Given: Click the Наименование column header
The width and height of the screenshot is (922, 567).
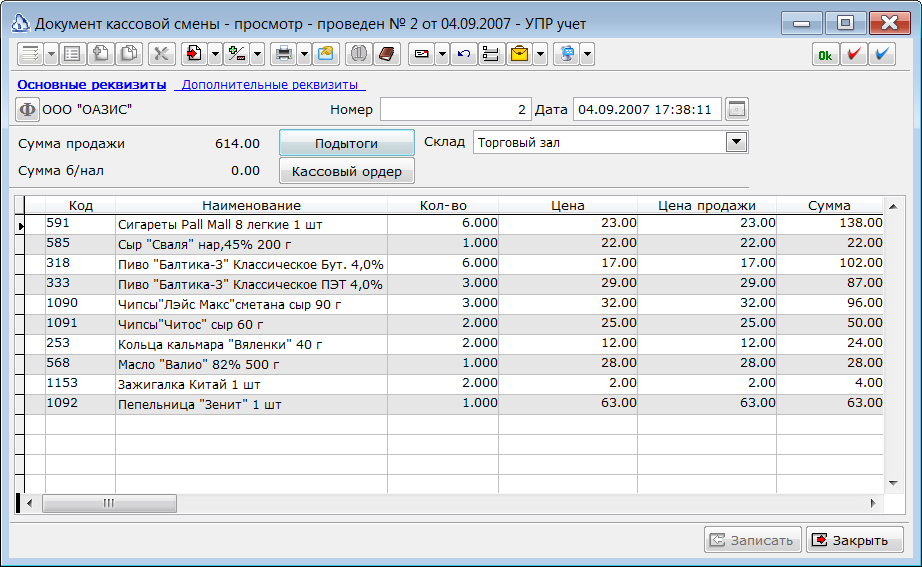Looking at the screenshot, I should [252, 205].
